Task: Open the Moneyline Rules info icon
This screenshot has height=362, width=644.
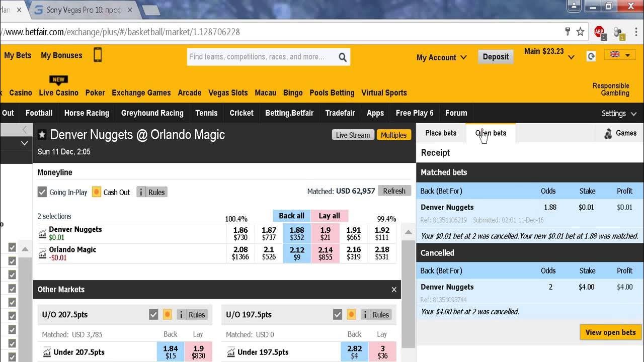Action: pos(141,192)
